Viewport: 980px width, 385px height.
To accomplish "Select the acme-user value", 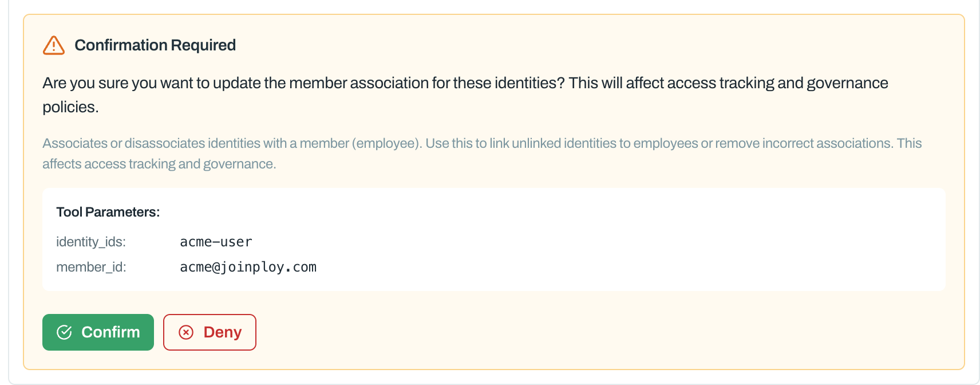I will 216,242.
